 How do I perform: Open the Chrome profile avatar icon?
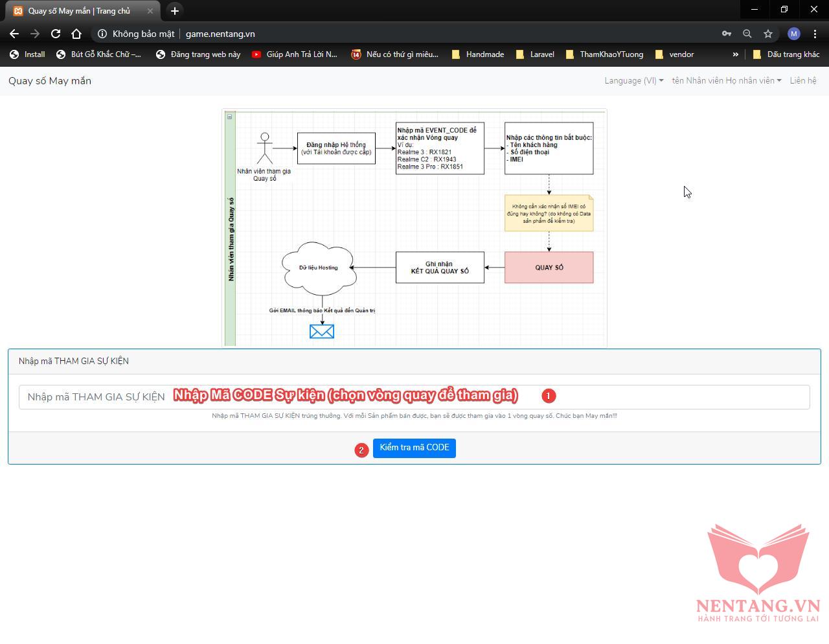tap(793, 34)
